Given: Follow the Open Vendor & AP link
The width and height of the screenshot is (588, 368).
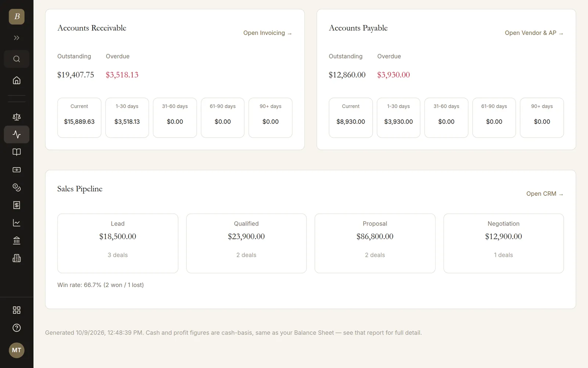Looking at the screenshot, I should coord(534,33).
